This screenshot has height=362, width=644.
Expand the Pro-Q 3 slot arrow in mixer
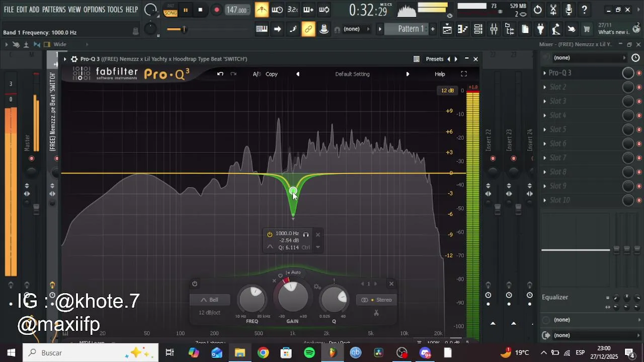[x=544, y=73]
